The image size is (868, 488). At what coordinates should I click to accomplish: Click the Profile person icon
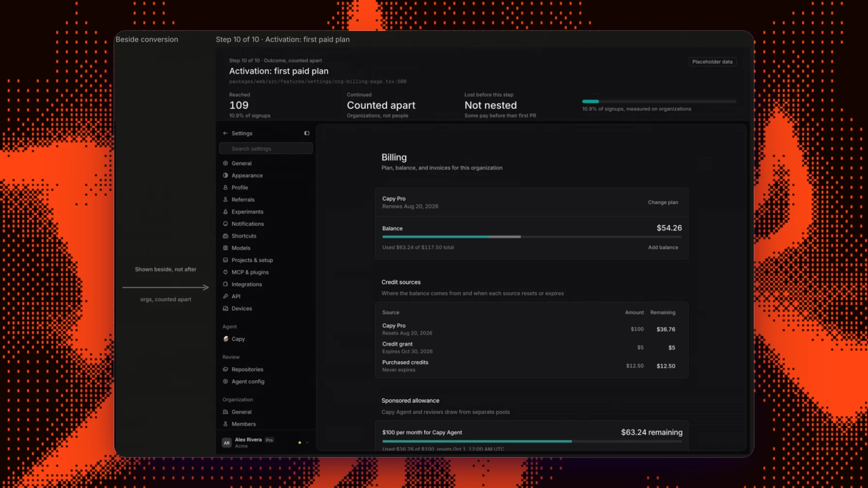225,187
